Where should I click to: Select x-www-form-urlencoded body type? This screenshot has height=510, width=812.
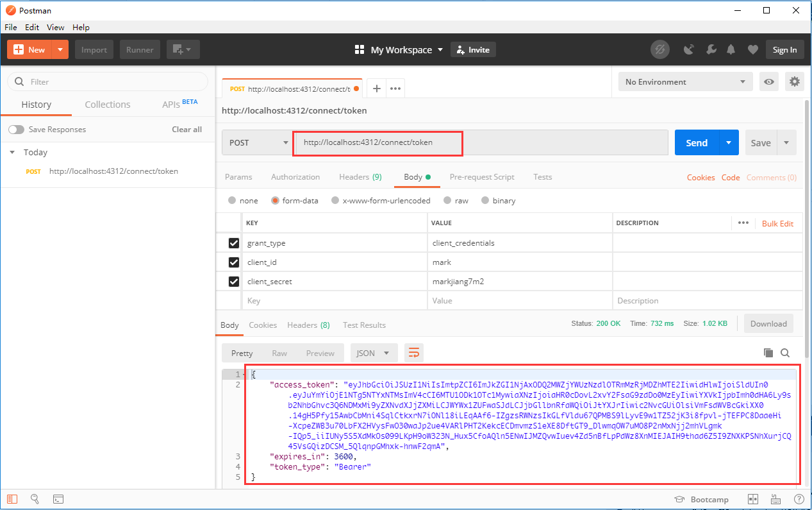pyautogui.click(x=335, y=200)
